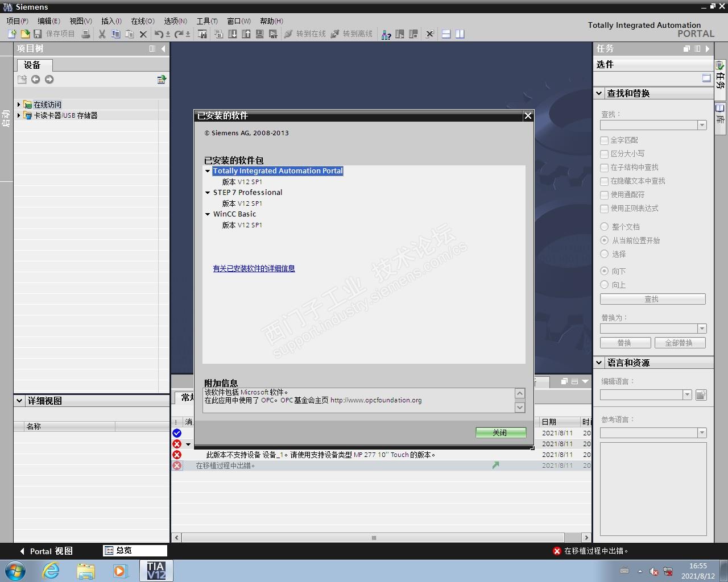Image resolution: width=728 pixels, height=582 pixels.
Task: Open the 在线(O) menu
Action: pyautogui.click(x=143, y=21)
